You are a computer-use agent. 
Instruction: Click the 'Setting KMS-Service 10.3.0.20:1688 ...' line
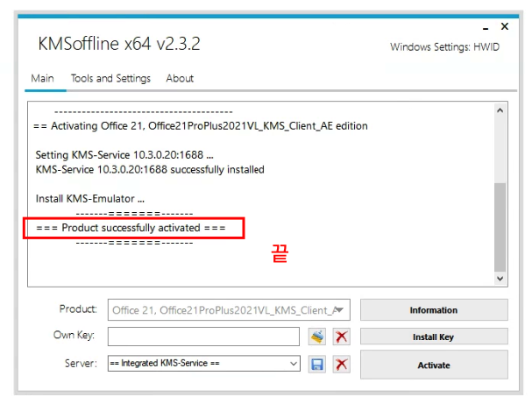pyautogui.click(x=124, y=155)
